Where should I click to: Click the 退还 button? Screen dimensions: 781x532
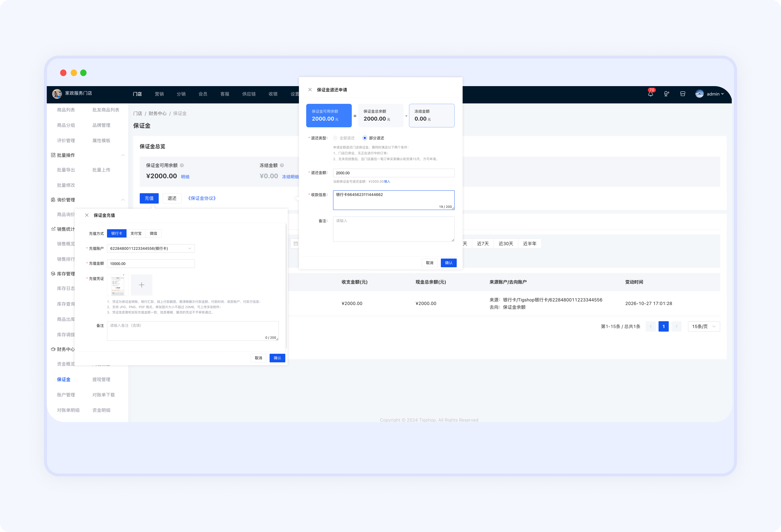point(172,199)
